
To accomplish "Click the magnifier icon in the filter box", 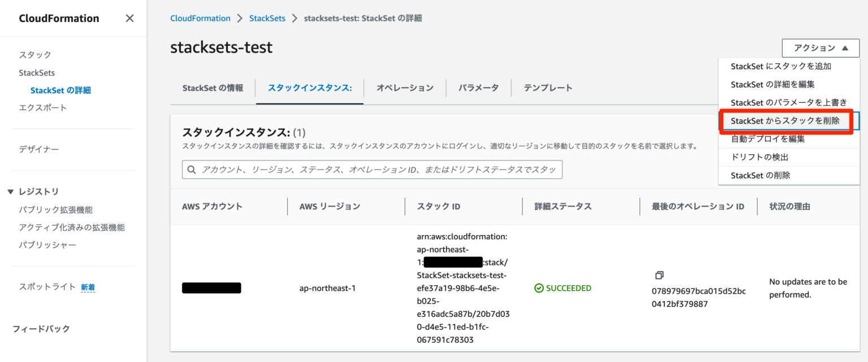I will (192, 169).
